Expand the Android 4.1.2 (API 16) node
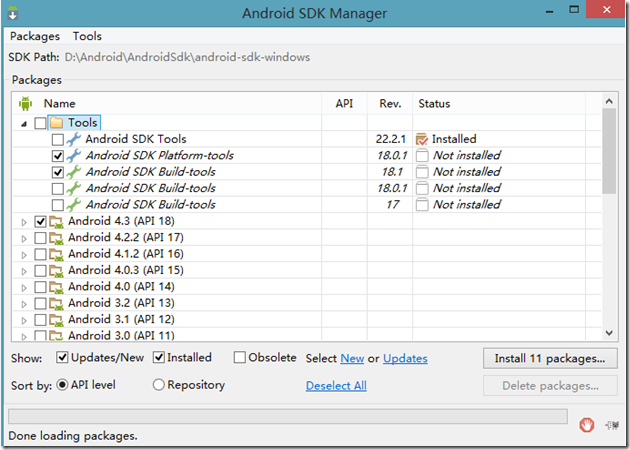This screenshot has height=450, width=630. tap(24, 255)
